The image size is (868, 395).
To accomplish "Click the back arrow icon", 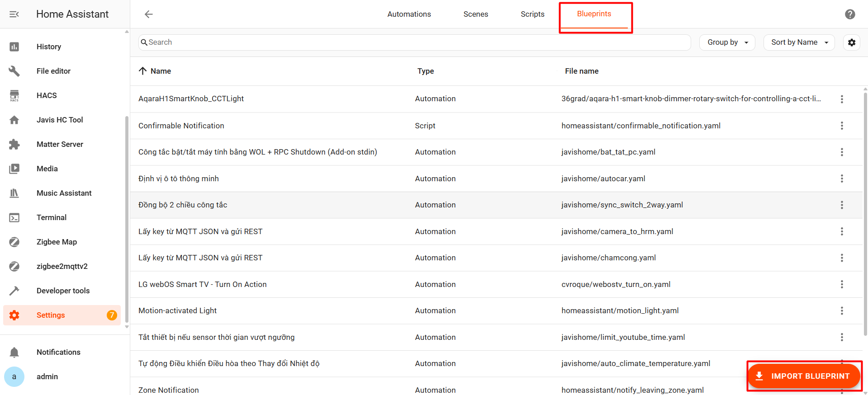I will pyautogui.click(x=148, y=14).
